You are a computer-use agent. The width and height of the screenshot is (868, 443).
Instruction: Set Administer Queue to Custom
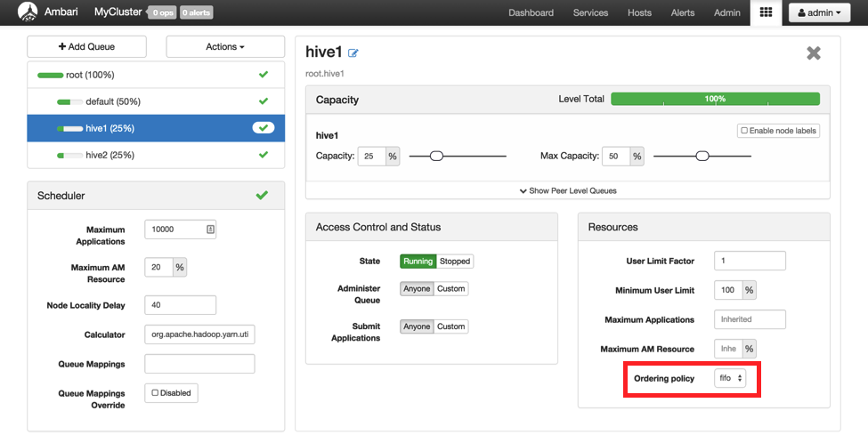(x=450, y=288)
